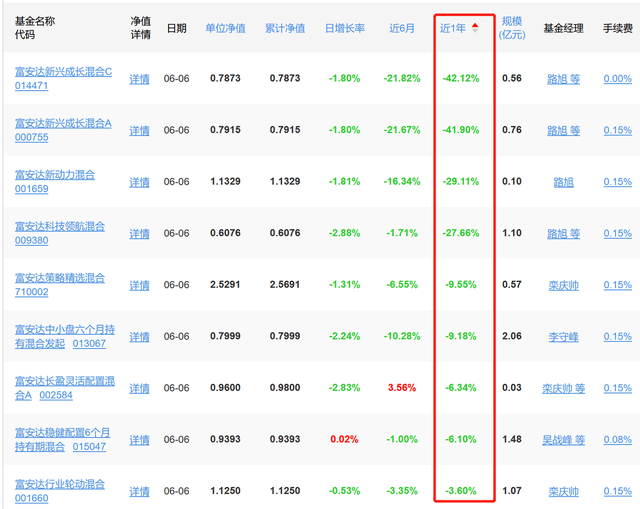Open 0.15% fee for fund 013067
This screenshot has height=509, width=640.
pyautogui.click(x=618, y=336)
